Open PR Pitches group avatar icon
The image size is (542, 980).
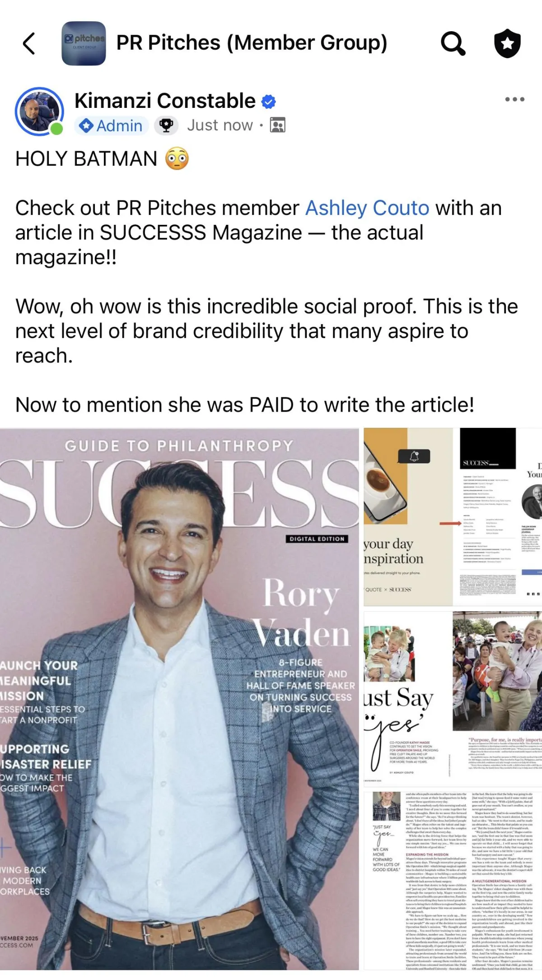click(84, 43)
